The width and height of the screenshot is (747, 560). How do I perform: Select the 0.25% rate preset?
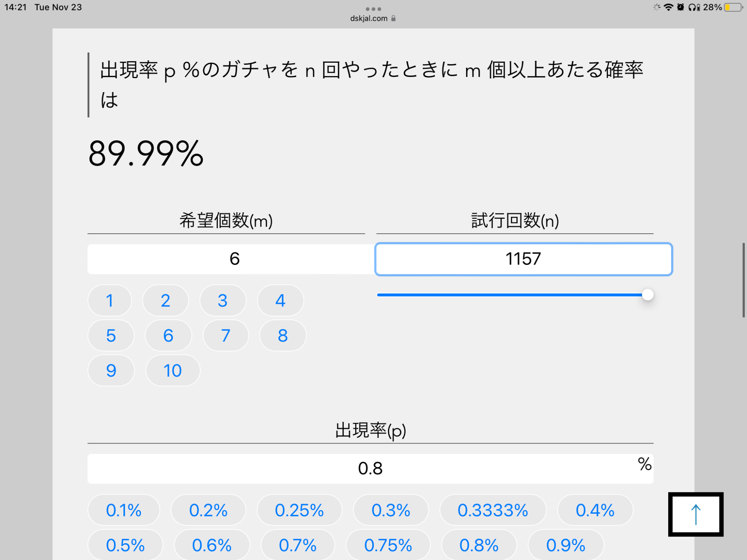[x=299, y=510]
